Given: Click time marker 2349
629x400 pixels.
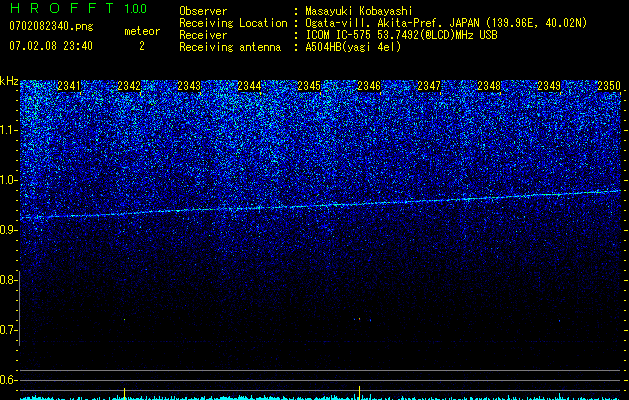Looking at the screenshot, I should [549, 86].
